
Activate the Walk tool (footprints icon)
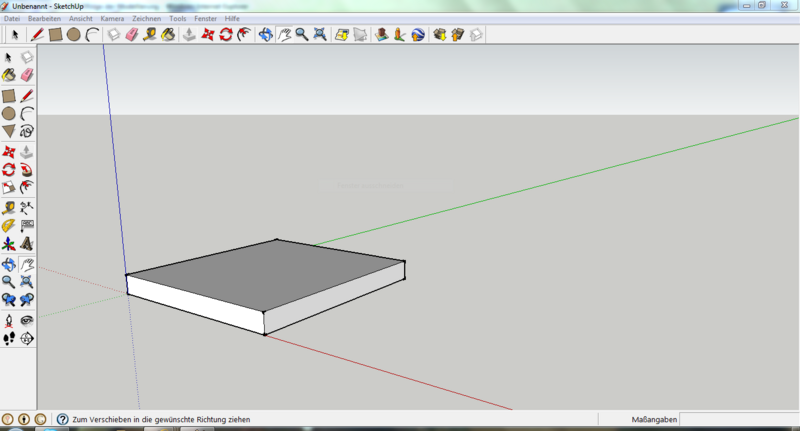click(x=9, y=339)
